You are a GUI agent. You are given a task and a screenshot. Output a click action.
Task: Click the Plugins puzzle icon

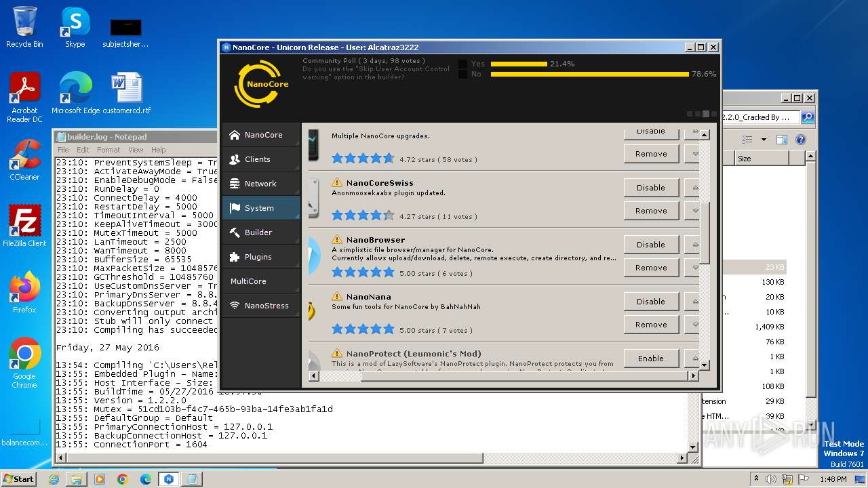coord(235,257)
